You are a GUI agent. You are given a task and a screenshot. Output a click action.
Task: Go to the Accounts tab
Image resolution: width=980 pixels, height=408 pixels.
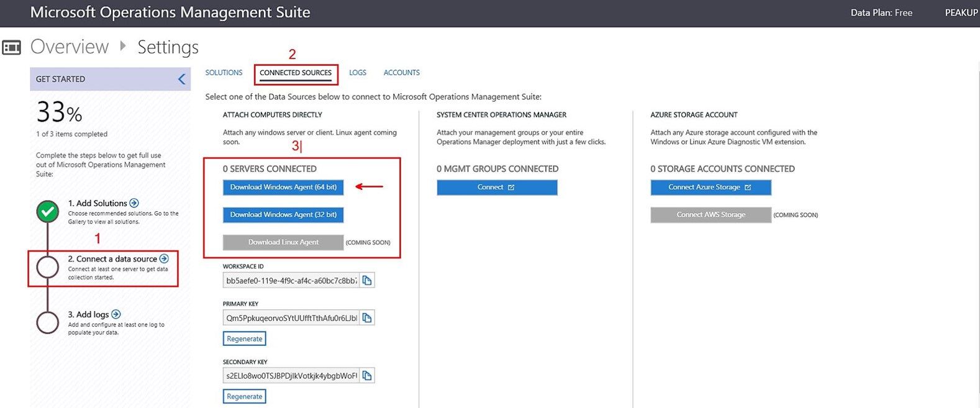402,73
